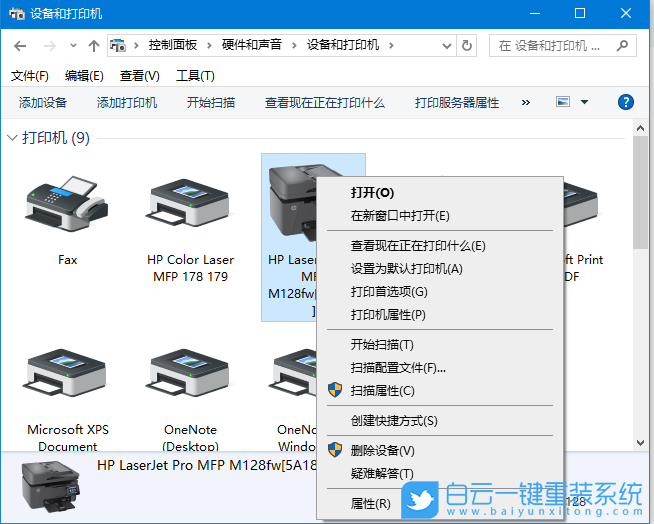Open the 编辑(E) menu
The width and height of the screenshot is (654, 524).
(84, 76)
